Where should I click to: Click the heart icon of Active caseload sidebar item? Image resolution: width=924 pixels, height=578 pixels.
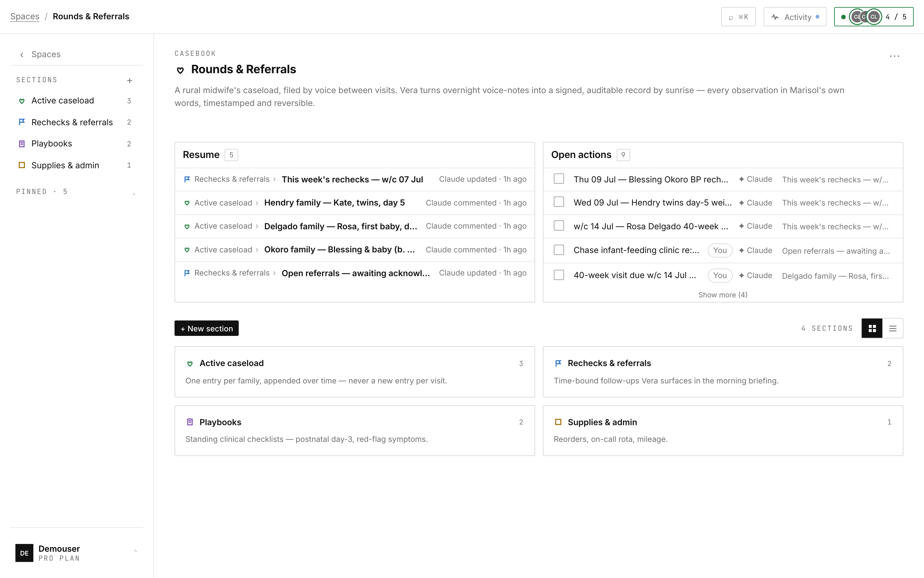tap(22, 101)
